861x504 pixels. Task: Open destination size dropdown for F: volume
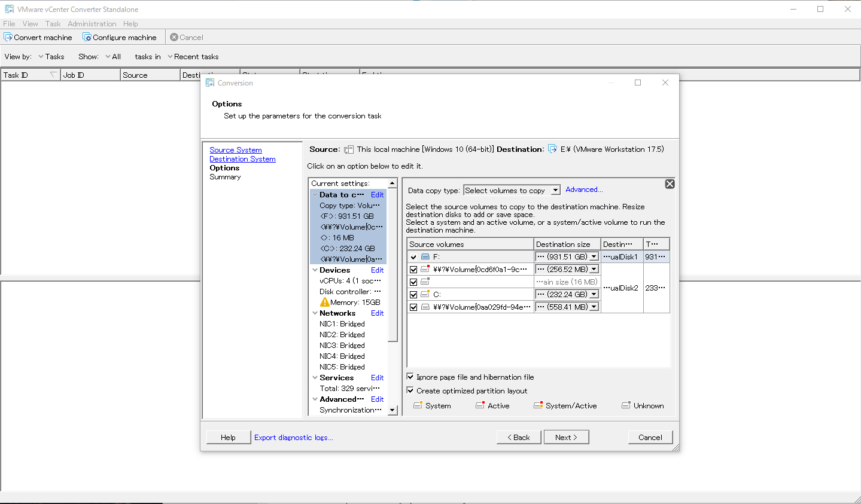click(x=594, y=256)
